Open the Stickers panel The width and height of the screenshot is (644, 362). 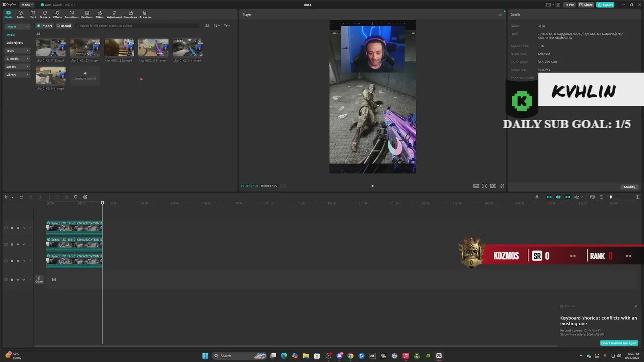tap(45, 14)
